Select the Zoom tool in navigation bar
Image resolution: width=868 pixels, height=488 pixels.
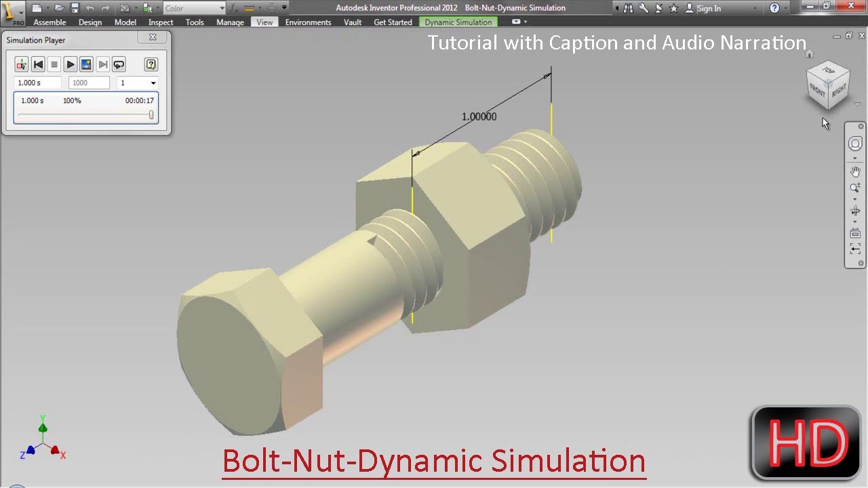(855, 188)
